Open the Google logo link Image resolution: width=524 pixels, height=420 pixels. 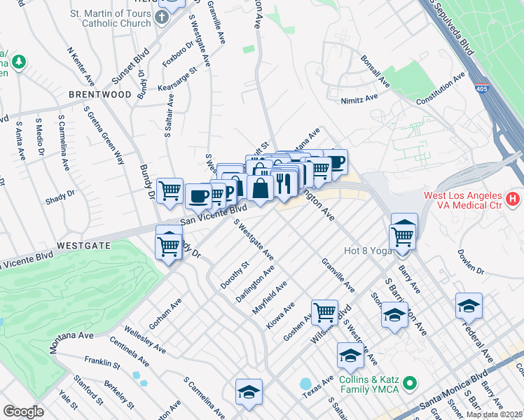(x=23, y=412)
